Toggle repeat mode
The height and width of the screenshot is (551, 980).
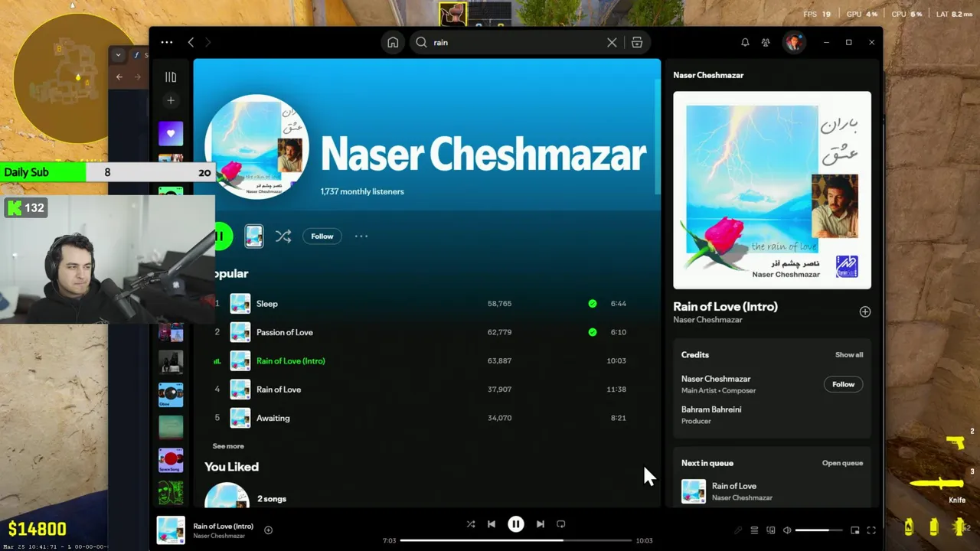(x=561, y=524)
